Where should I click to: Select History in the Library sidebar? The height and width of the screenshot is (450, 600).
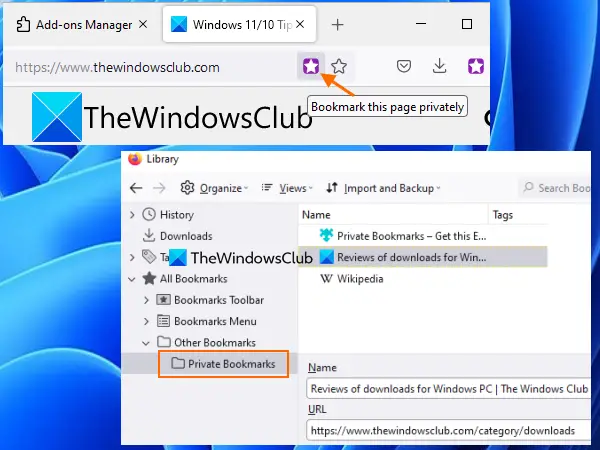coord(177,215)
